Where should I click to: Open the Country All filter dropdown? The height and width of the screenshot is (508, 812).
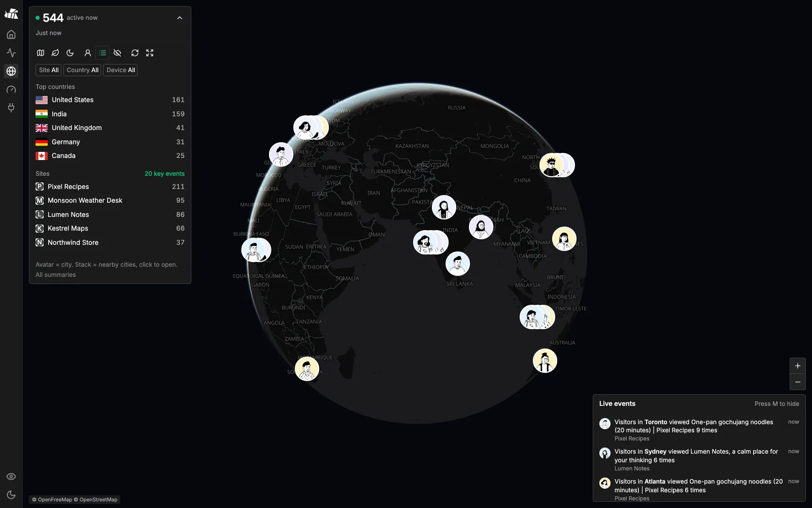pos(82,70)
